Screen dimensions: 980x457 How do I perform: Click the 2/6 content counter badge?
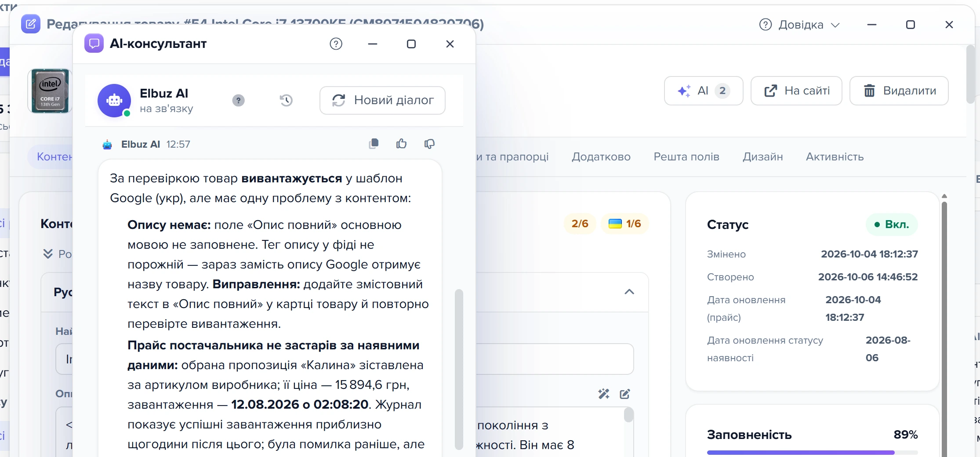(x=580, y=224)
